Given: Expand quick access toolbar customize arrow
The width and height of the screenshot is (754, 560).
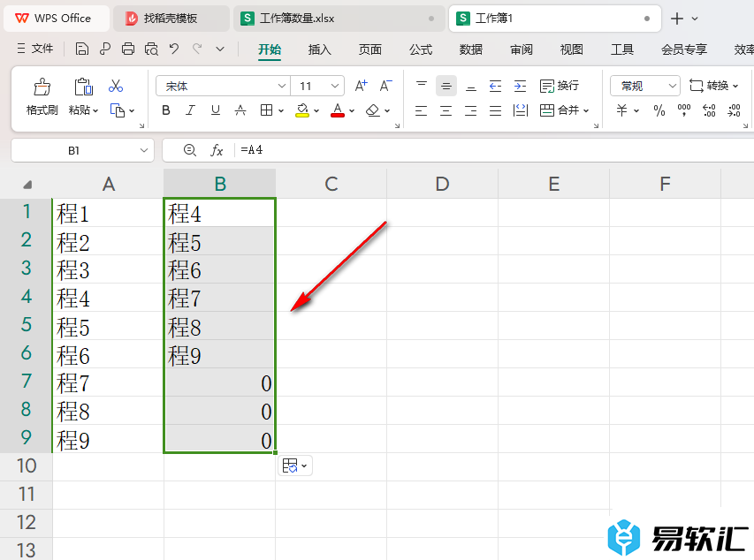Looking at the screenshot, I should click(220, 49).
